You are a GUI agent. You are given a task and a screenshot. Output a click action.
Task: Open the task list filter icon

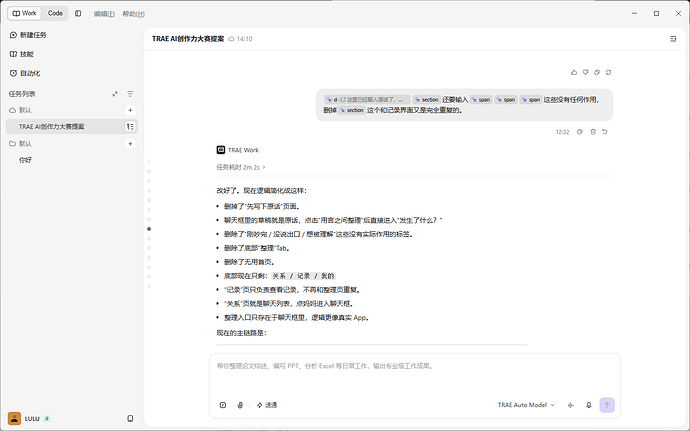pos(130,94)
